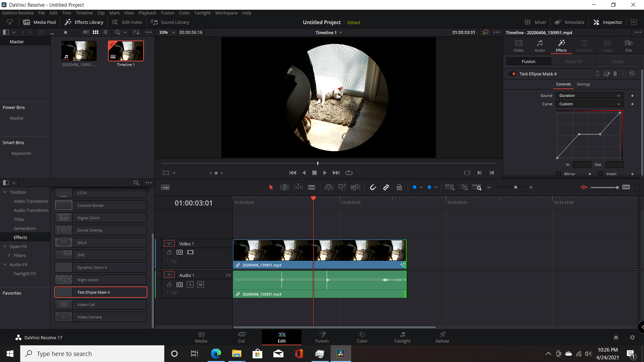The image size is (644, 362).
Task: Adjust the media pool thumbnail size slider
Action: 66,33
